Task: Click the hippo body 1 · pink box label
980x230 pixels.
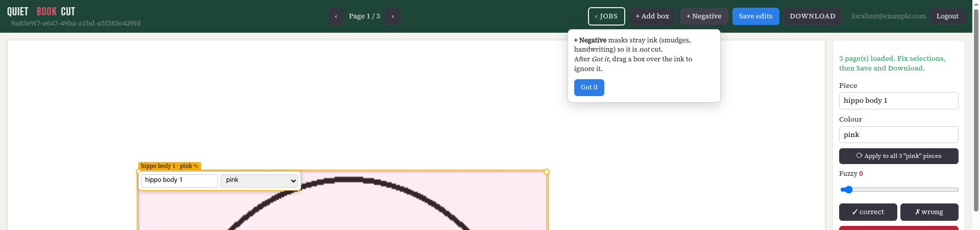Action: click(169, 166)
